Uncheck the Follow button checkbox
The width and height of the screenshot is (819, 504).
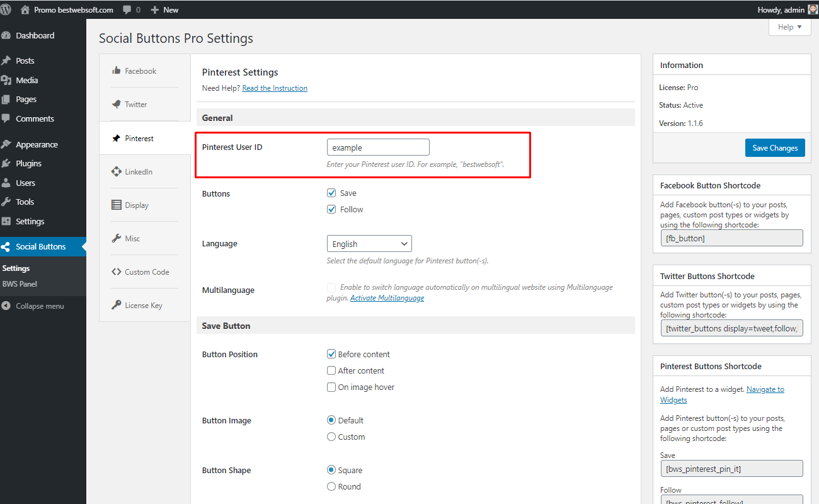331,209
